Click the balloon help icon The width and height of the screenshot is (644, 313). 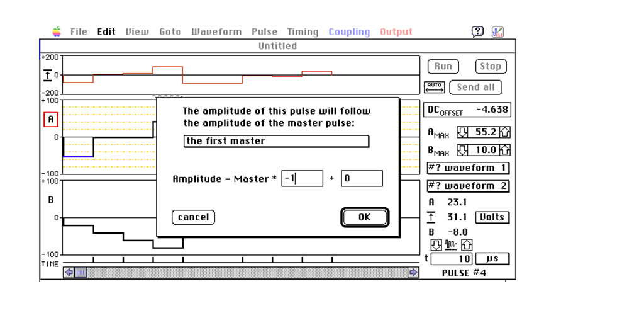coord(477,31)
